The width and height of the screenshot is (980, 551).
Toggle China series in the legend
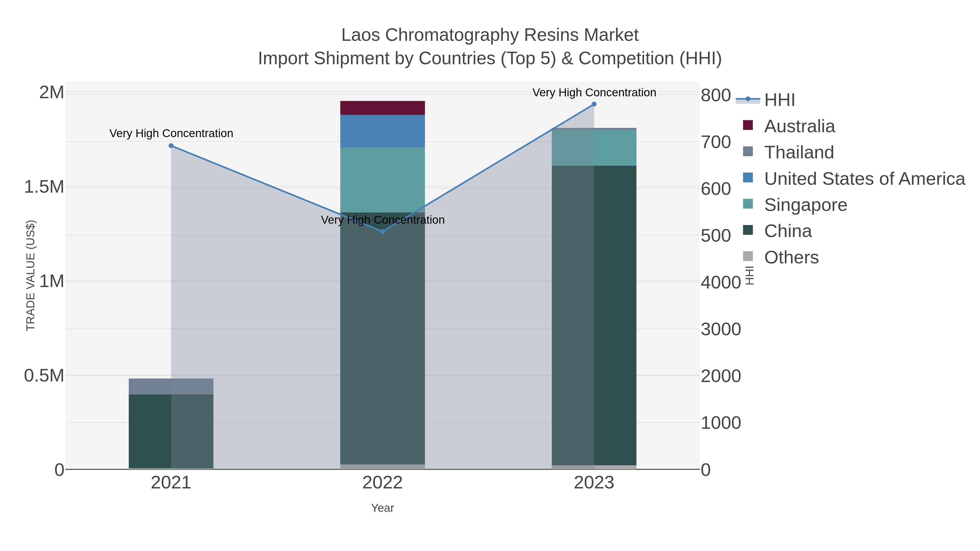tap(777, 231)
